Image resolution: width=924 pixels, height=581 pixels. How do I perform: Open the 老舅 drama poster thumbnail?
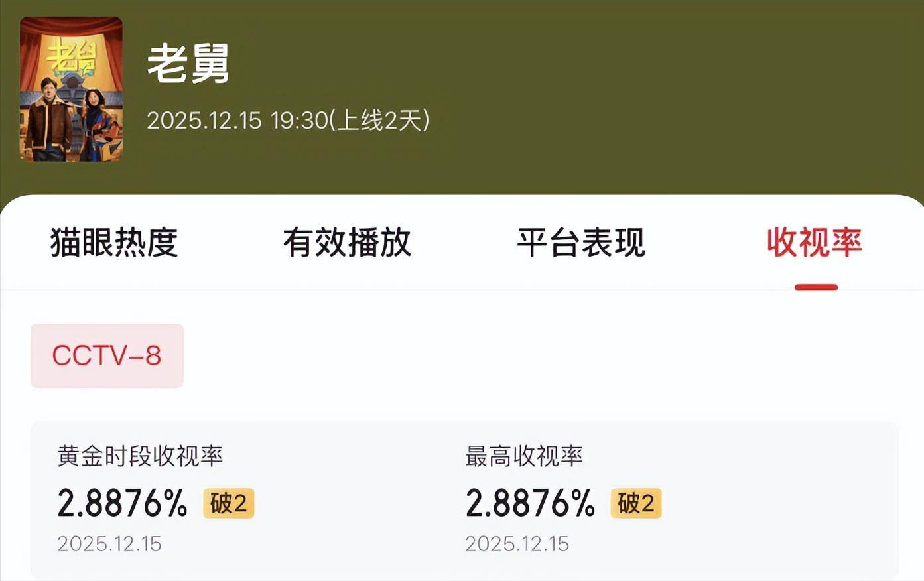click(71, 90)
